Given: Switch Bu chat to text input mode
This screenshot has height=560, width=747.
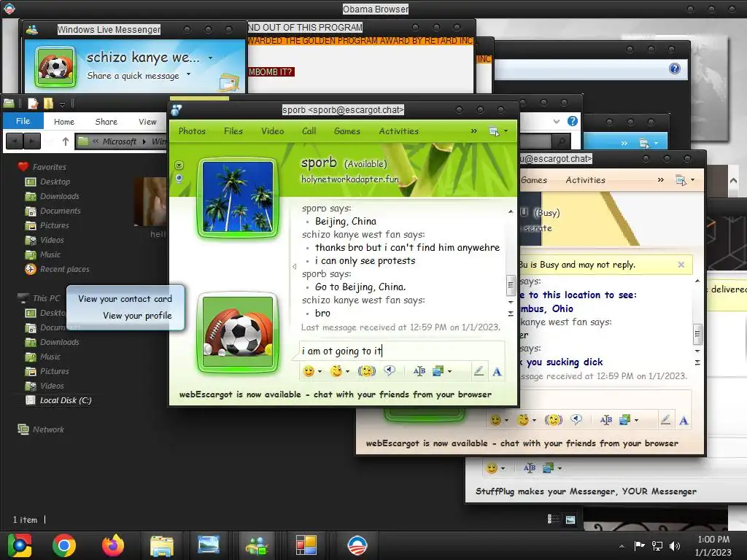Looking at the screenshot, I should point(684,421).
